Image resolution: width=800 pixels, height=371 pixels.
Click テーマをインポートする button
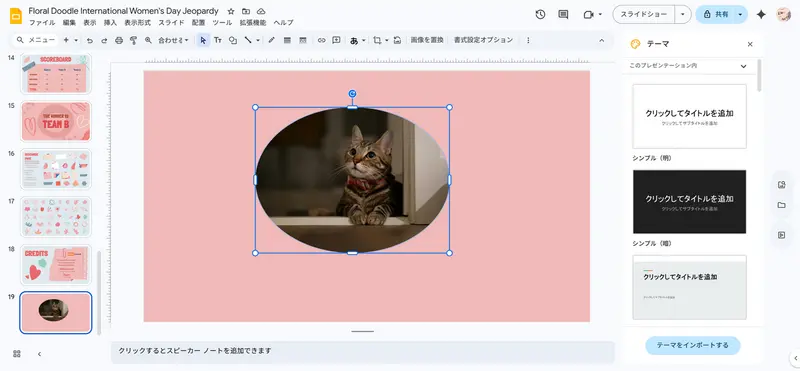[x=692, y=345]
